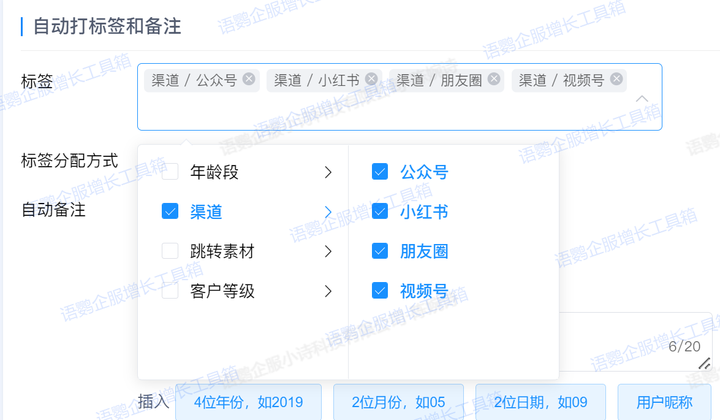Remove the 渠道 / 小红书 tag
The image size is (720, 420).
(x=371, y=80)
